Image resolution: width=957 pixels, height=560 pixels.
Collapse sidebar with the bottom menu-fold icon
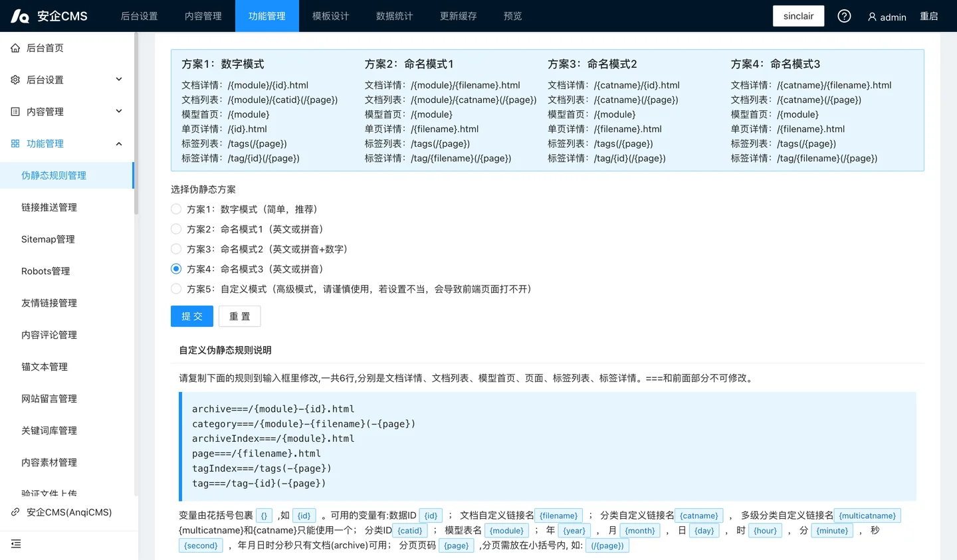pos(16,544)
